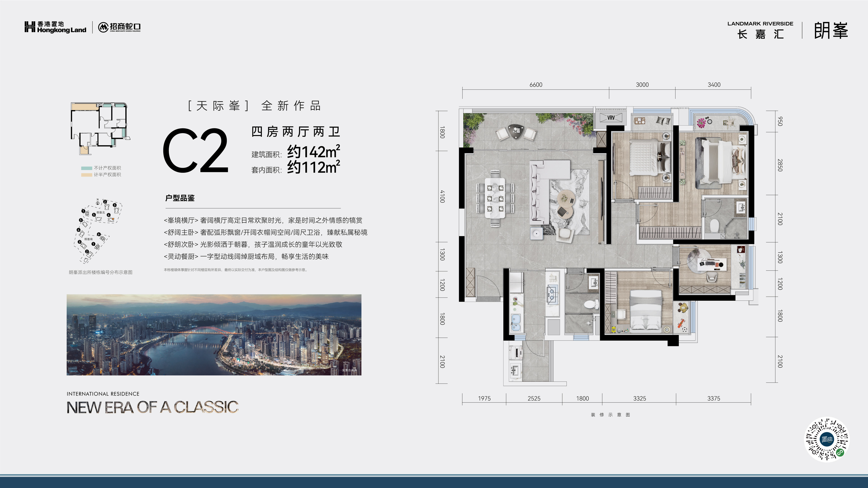The image size is (868, 488).
Task: Click the INTERNATIONAL RESIDENCE subtitle
Action: pyautogui.click(x=103, y=394)
